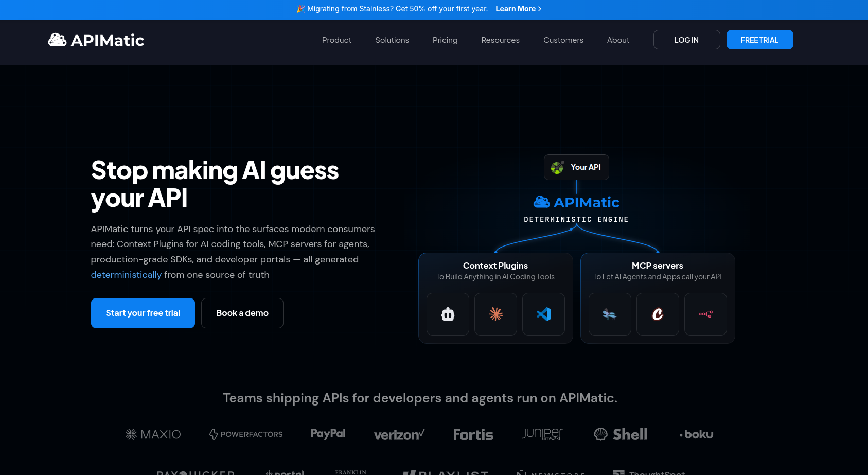The image size is (868, 475).
Task: Click the DETERMINISTIC ENGINE label
Action: point(576,219)
